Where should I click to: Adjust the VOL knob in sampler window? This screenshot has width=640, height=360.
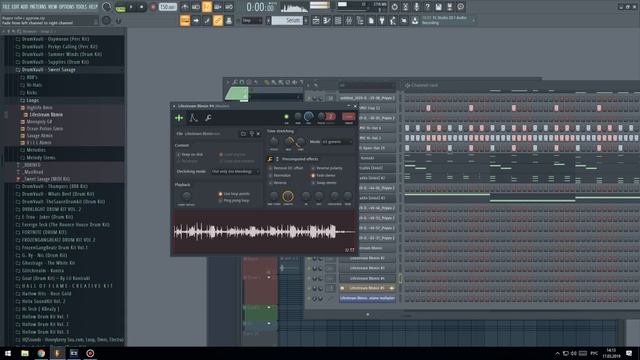click(309, 117)
